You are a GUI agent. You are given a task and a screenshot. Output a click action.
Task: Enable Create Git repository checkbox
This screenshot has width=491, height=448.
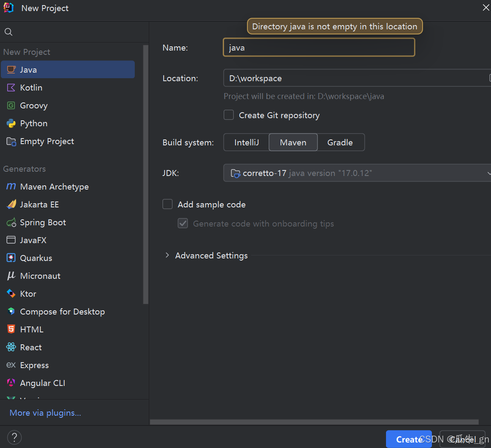pos(229,115)
